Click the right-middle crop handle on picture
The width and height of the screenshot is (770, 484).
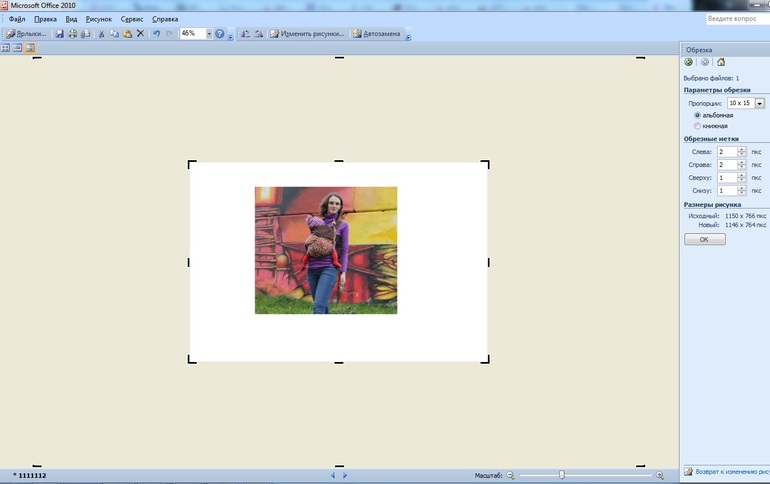click(489, 263)
